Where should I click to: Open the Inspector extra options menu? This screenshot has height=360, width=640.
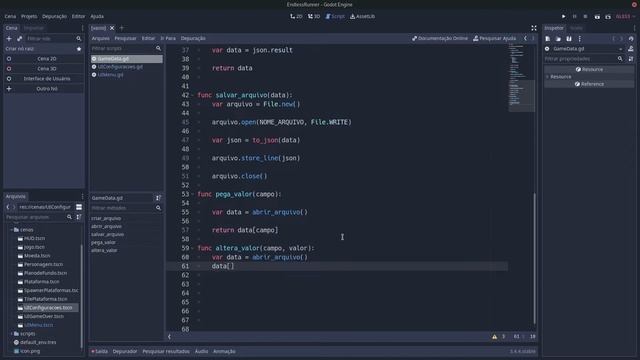(580, 39)
